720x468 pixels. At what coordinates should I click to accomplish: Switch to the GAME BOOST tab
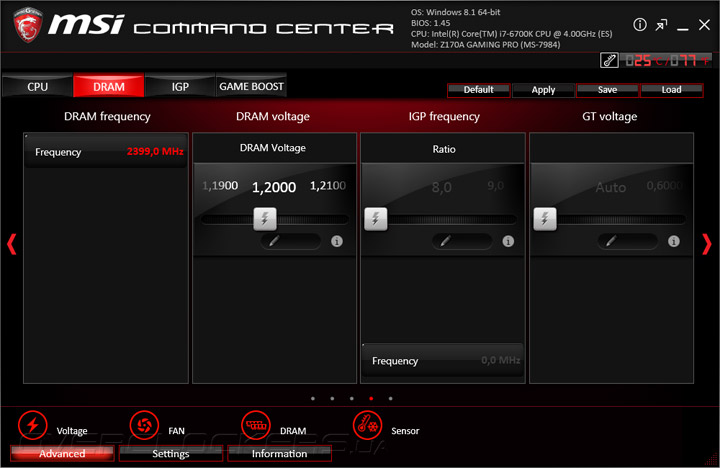click(251, 86)
